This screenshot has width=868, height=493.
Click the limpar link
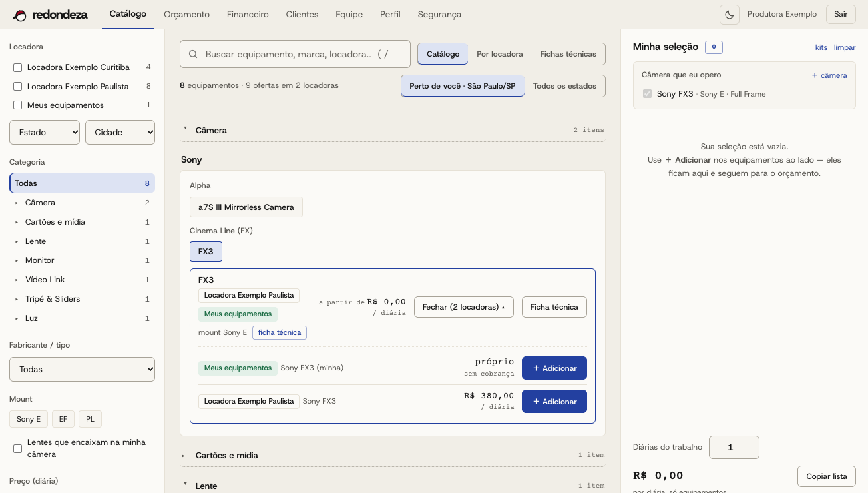coord(845,47)
